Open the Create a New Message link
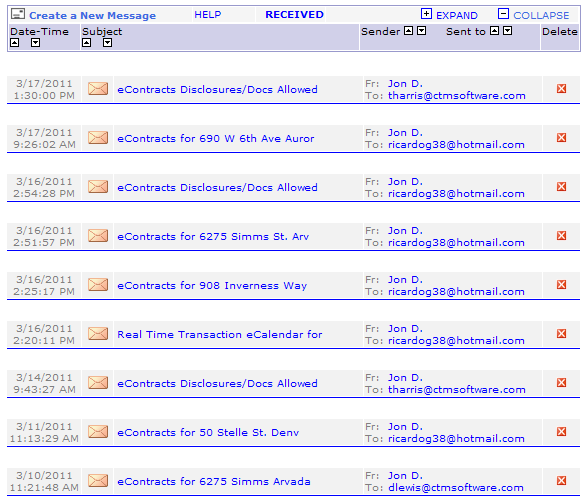The image size is (586, 503). click(92, 16)
